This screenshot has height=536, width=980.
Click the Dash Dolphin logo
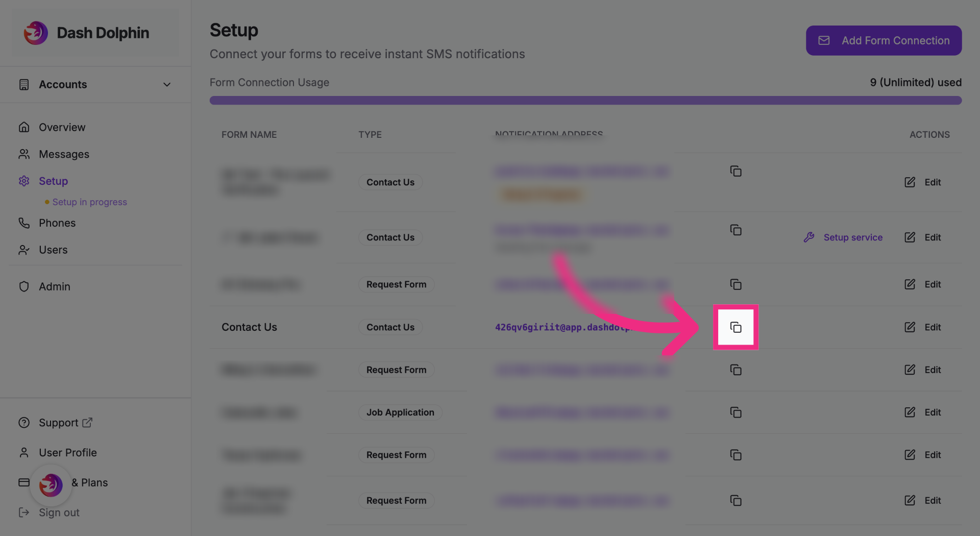click(36, 33)
